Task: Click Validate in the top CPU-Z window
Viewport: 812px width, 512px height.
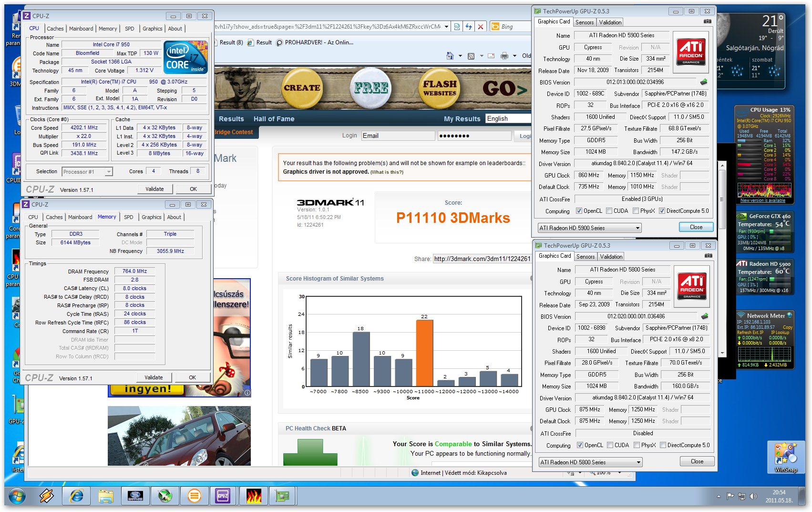Action: pyautogui.click(x=154, y=189)
